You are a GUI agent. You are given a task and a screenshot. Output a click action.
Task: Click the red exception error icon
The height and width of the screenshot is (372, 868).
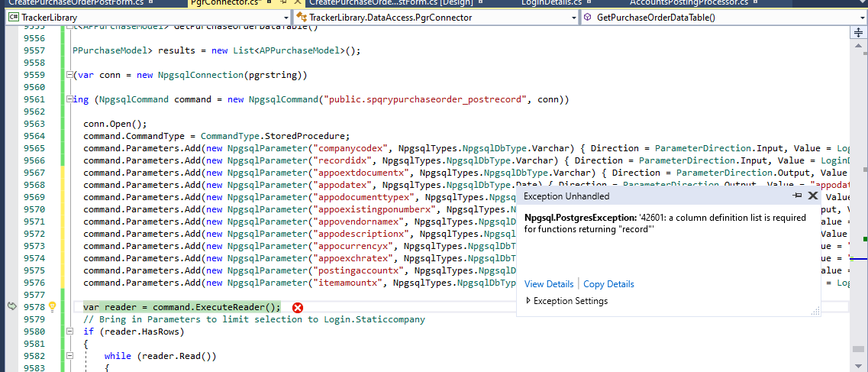click(298, 308)
